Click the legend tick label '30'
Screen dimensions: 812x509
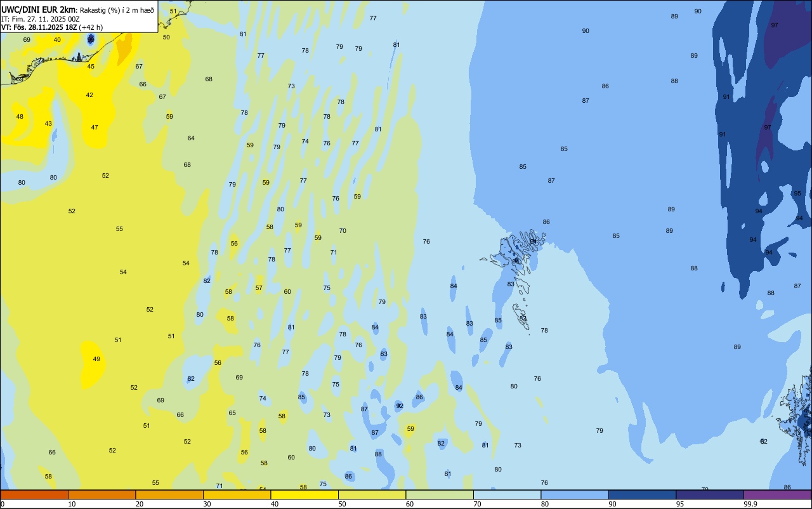pos(207,504)
